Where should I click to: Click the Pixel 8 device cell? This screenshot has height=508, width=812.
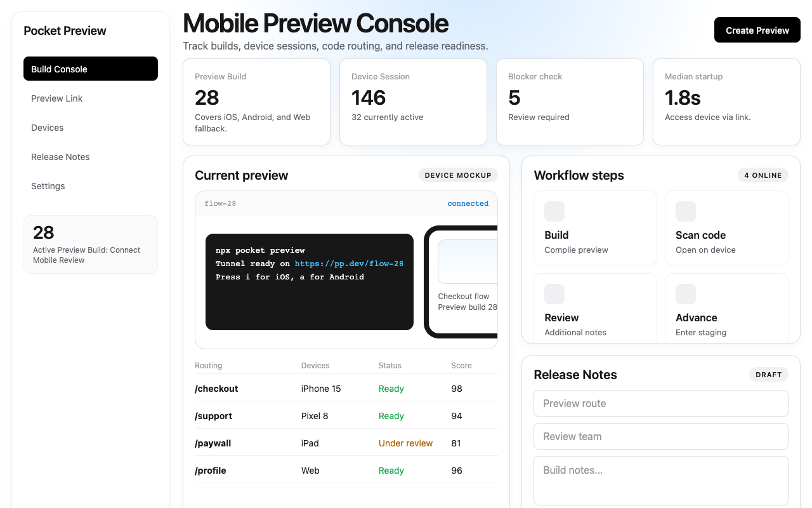315,416
